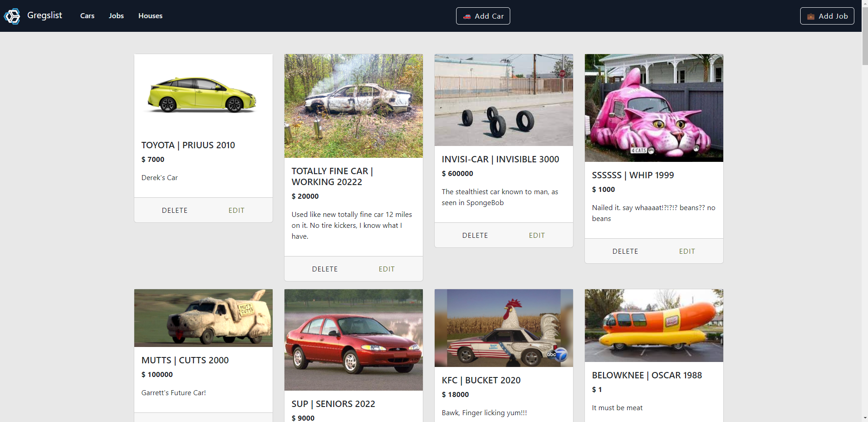Delete the Toyota Priuus 2010 listing
This screenshot has height=422, width=868.
175,211
